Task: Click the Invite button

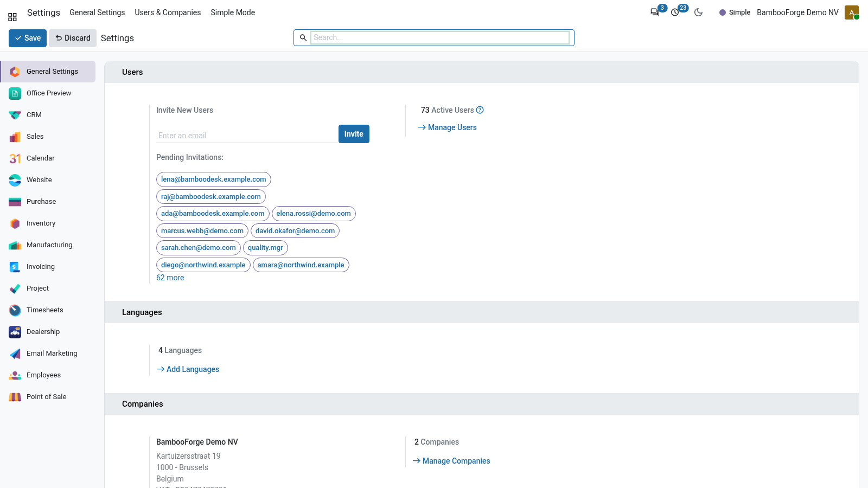Action: click(354, 134)
